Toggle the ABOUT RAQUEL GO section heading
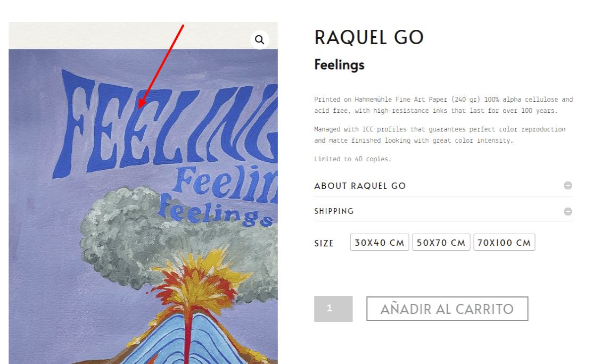Image resolution: width=609 pixels, height=364 pixels. 360,186
